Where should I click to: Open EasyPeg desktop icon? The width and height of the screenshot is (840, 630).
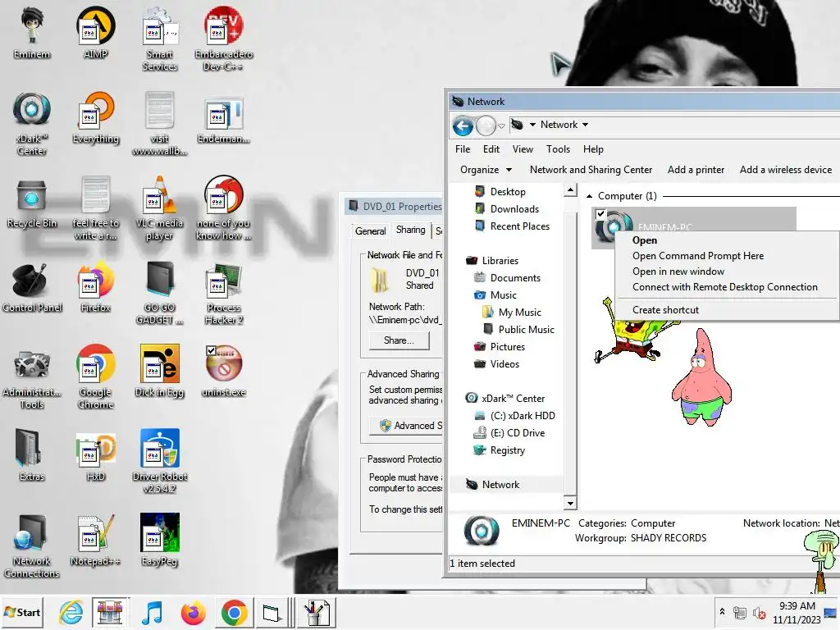click(160, 540)
